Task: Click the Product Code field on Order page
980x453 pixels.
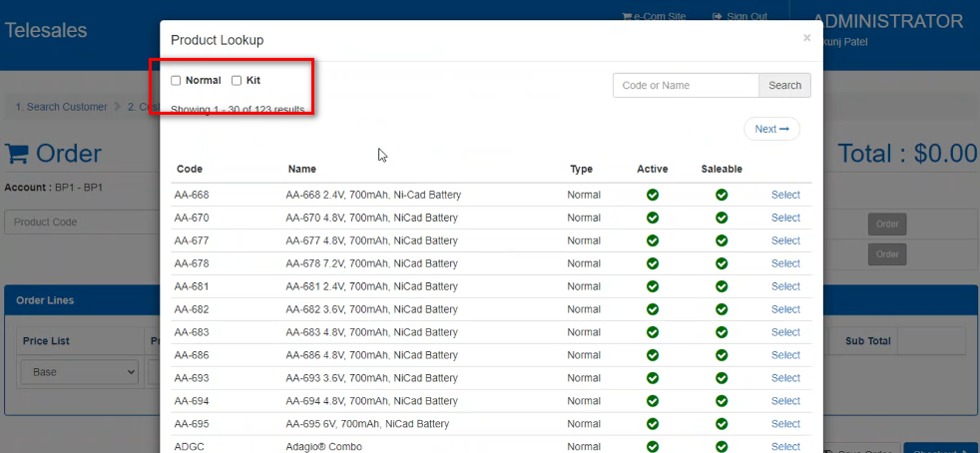Action: coord(82,222)
